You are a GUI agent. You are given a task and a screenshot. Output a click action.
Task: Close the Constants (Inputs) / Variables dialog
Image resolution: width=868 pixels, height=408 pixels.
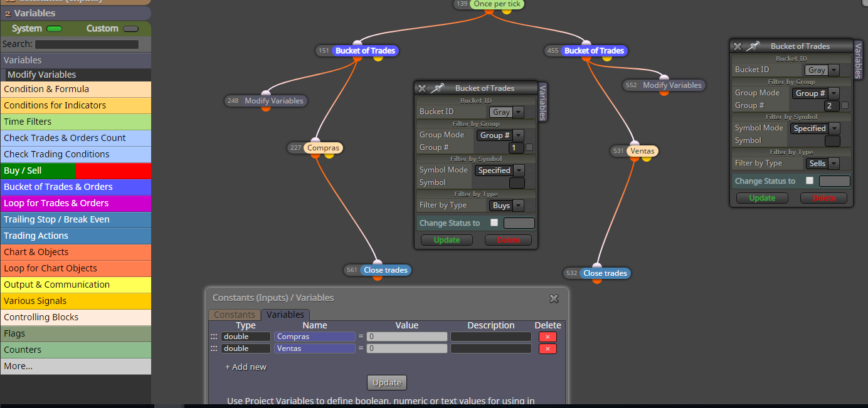[554, 299]
